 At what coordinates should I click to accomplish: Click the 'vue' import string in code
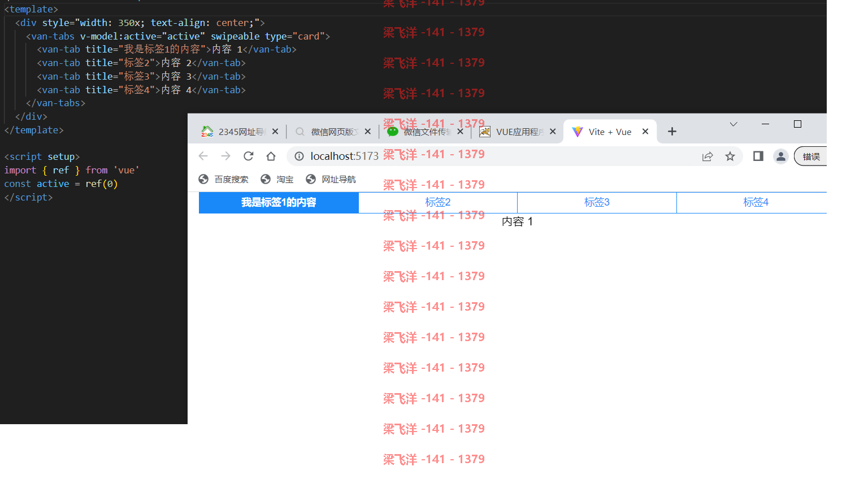127,170
